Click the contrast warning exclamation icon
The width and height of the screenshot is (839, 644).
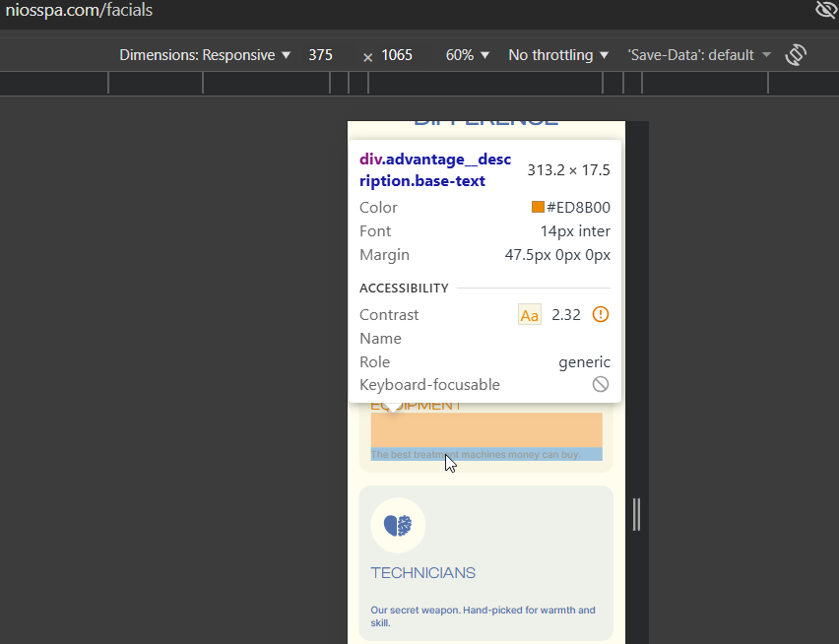pyautogui.click(x=601, y=314)
